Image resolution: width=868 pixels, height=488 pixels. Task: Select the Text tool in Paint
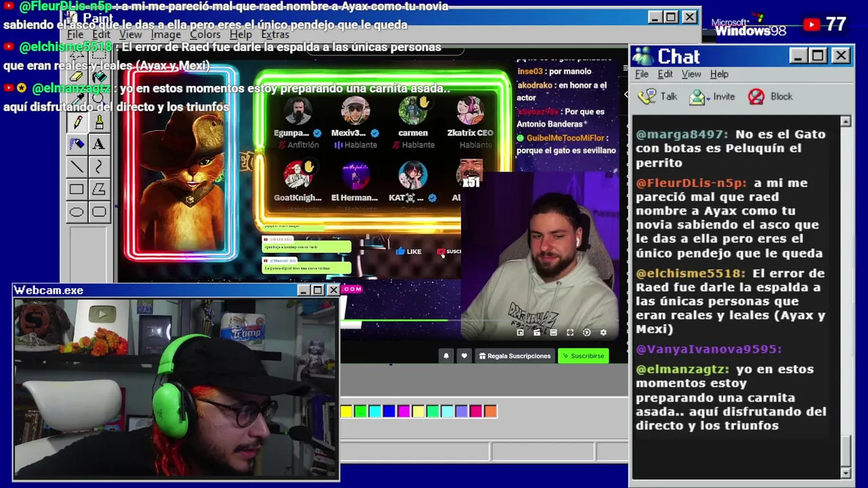coord(99,144)
